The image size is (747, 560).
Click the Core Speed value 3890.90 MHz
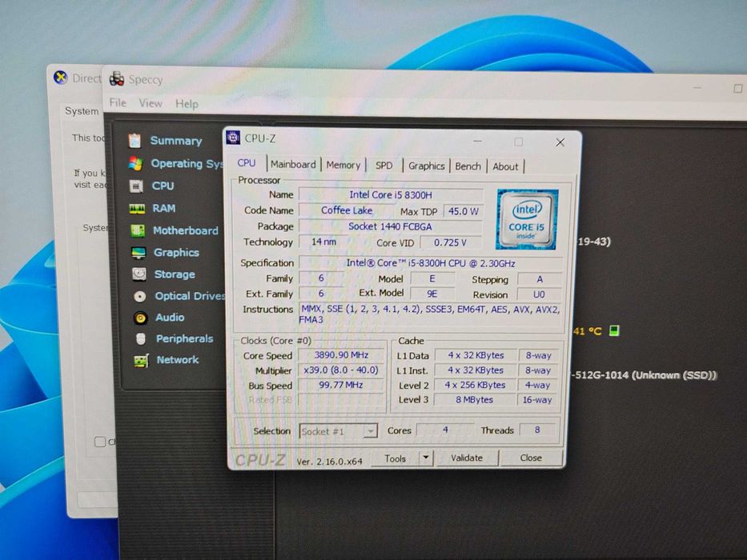point(341,354)
